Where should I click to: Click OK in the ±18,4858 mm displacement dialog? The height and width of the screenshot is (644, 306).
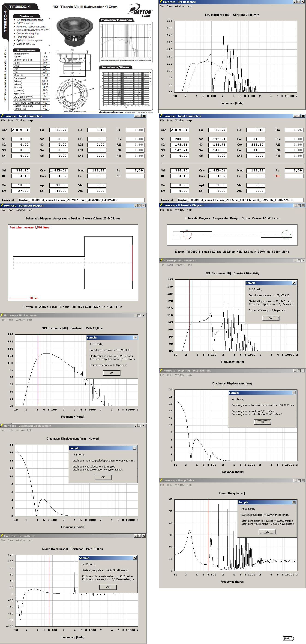(x=263, y=422)
